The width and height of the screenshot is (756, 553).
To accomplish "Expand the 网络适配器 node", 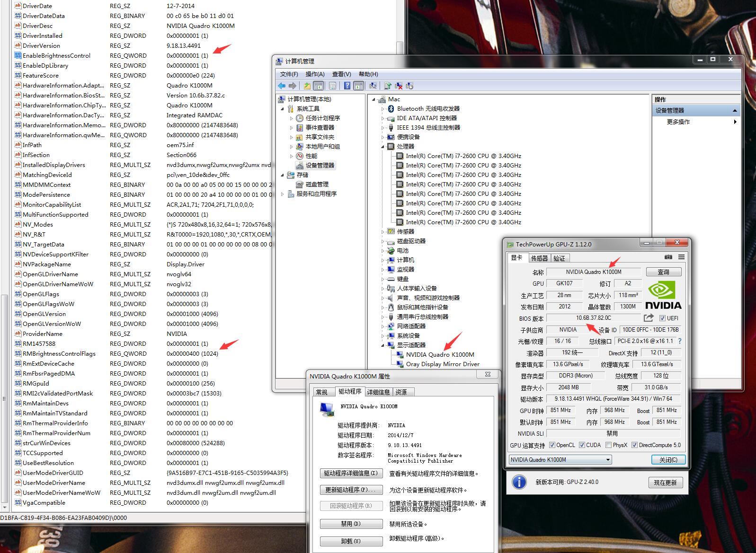I will 383,326.
